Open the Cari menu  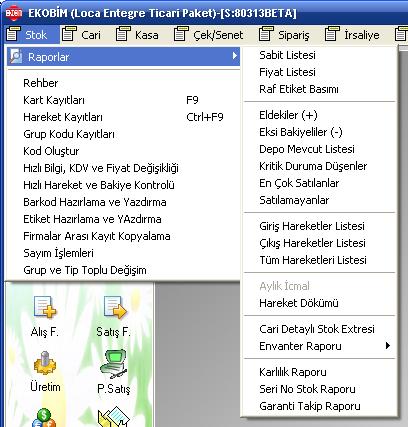coord(81,35)
